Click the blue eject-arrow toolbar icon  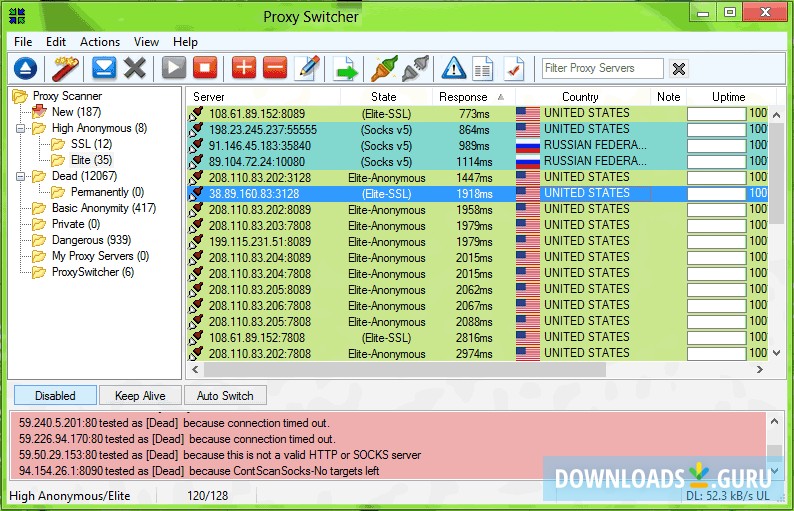coord(25,68)
